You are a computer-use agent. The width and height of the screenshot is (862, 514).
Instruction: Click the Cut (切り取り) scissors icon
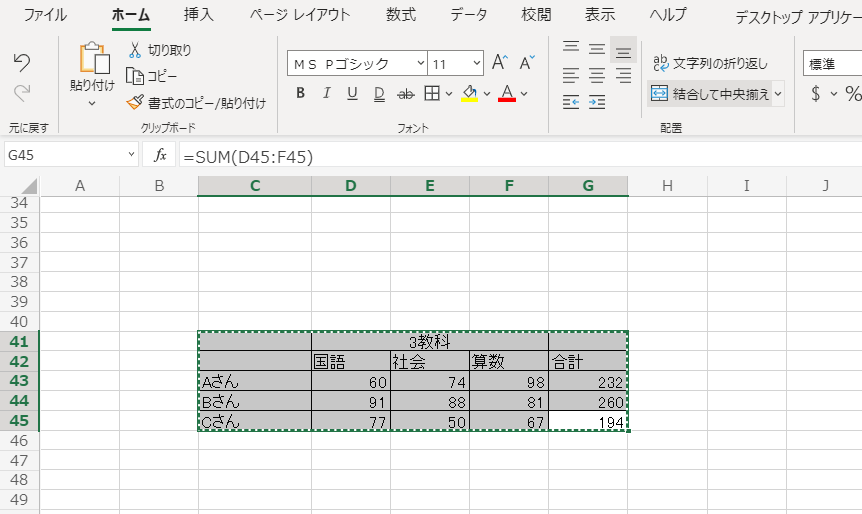pyautogui.click(x=136, y=50)
